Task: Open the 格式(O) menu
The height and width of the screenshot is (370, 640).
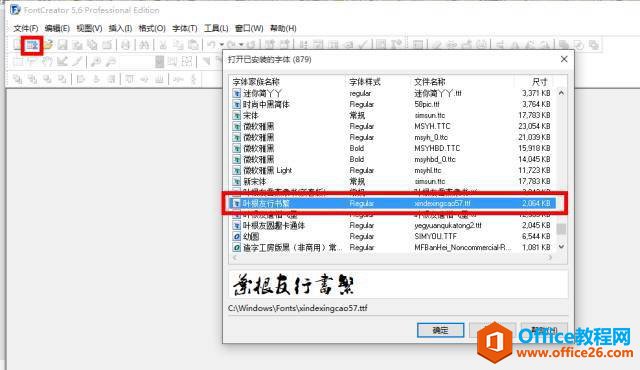Action: (x=152, y=28)
